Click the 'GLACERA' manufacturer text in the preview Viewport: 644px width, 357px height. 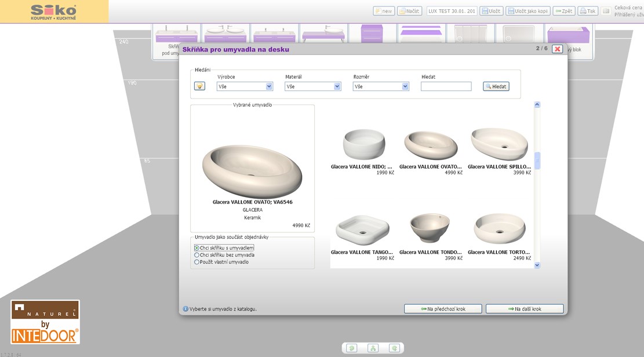coord(253,210)
